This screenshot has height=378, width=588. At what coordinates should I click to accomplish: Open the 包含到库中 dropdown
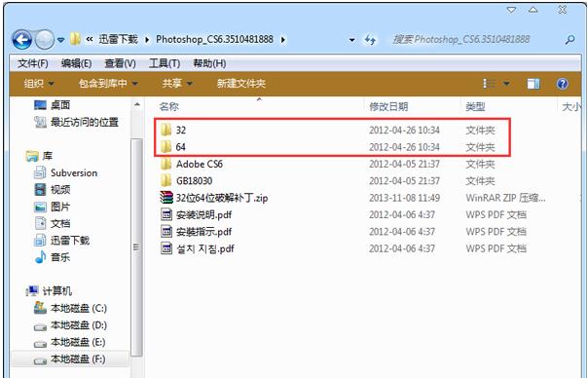[x=108, y=84]
